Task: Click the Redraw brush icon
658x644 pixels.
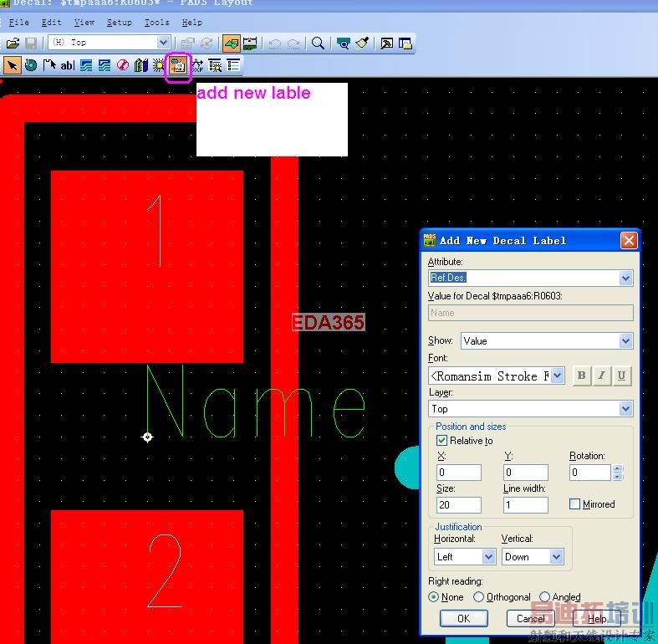Action: click(362, 43)
